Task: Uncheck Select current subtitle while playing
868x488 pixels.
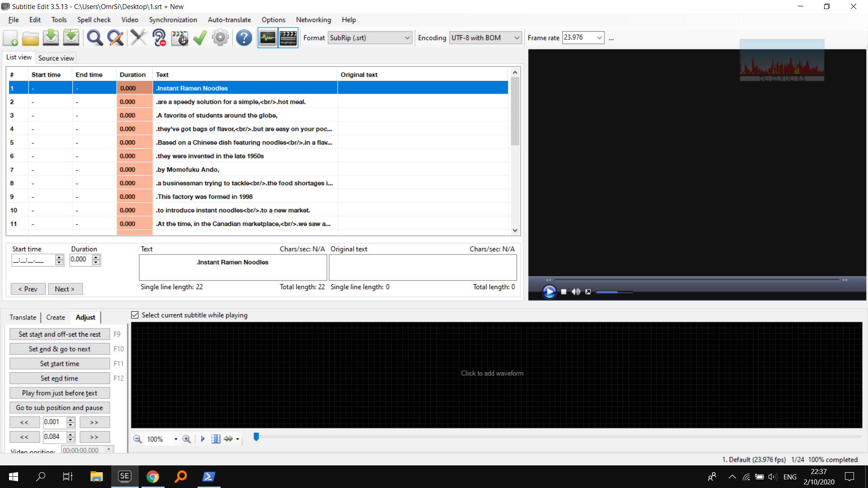Action: point(135,315)
